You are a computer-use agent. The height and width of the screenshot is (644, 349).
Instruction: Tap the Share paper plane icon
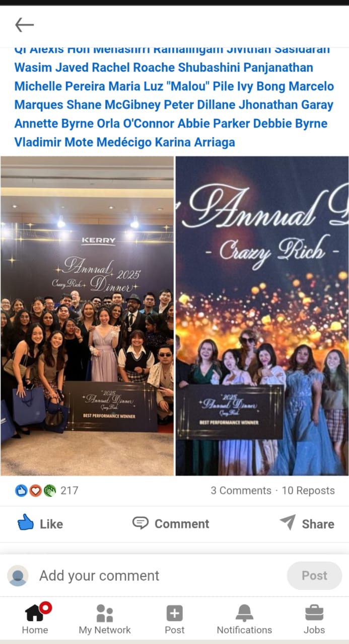288,522
